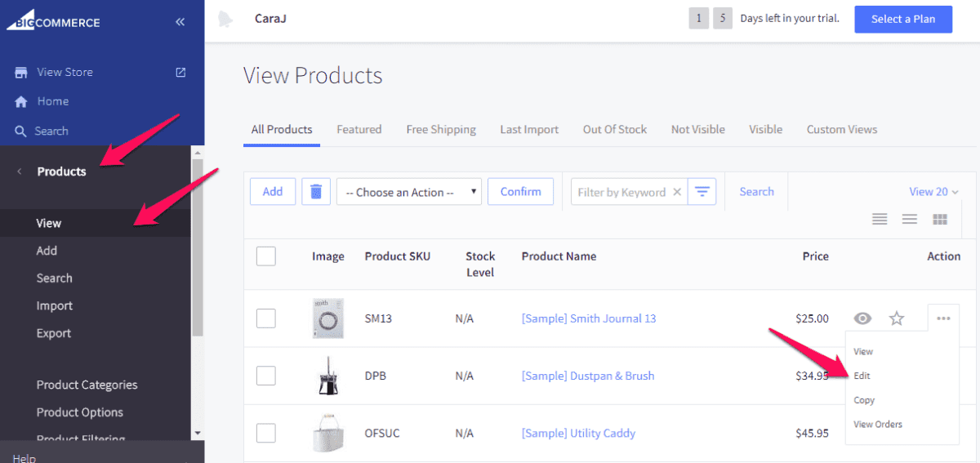The width and height of the screenshot is (980, 463).
Task: Toggle visibility eye for Smith Journal 13
Action: [x=863, y=318]
